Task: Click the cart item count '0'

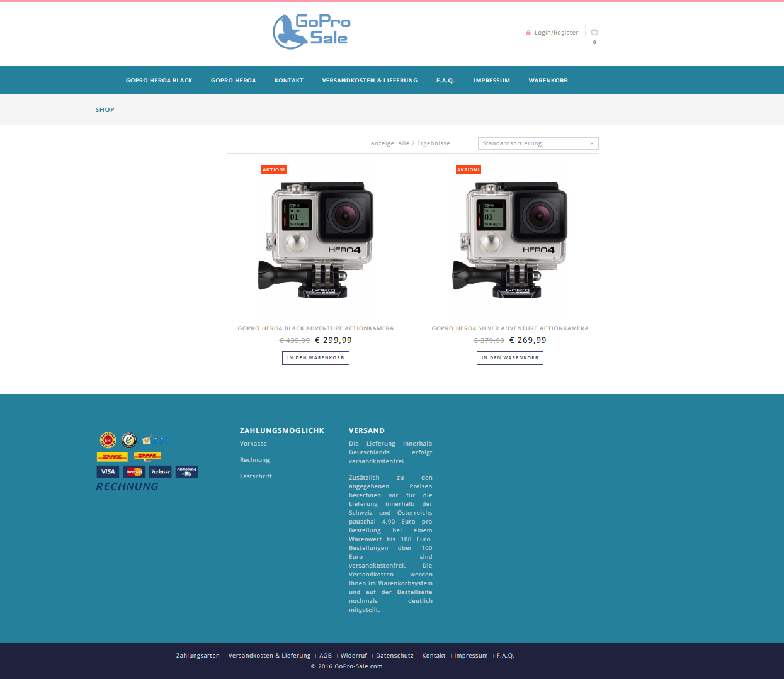Action: [x=594, y=43]
